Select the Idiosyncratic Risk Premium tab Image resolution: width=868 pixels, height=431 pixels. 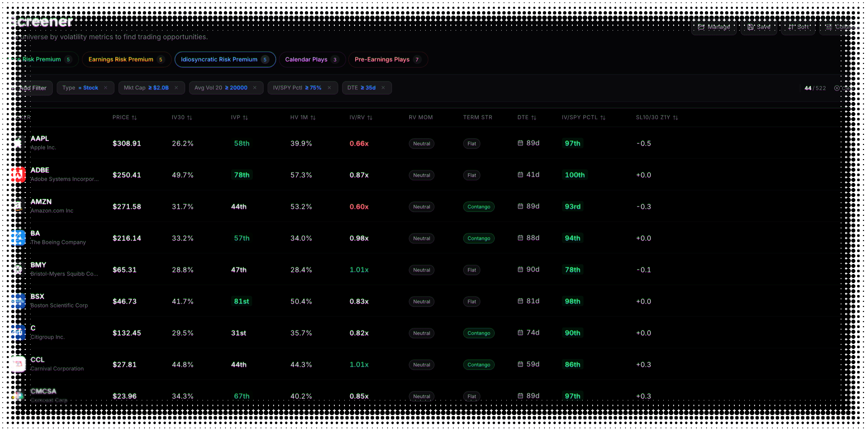tap(225, 59)
